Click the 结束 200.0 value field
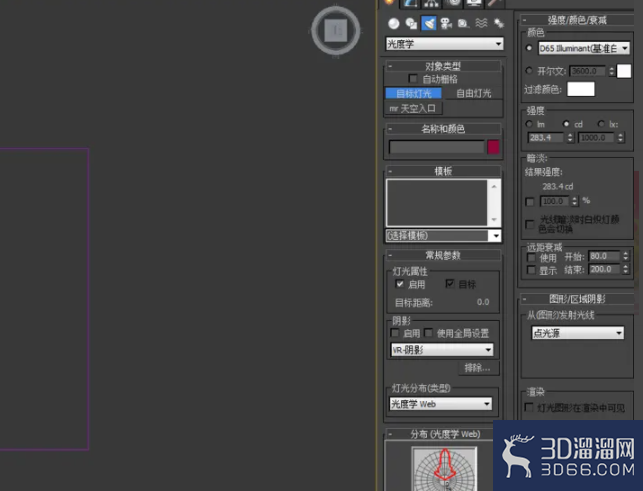This screenshot has width=643, height=491. tap(605, 269)
